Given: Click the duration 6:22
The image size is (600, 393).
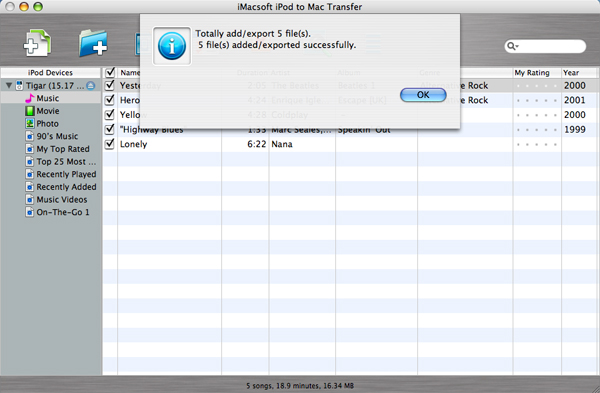Looking at the screenshot, I should [x=256, y=144].
